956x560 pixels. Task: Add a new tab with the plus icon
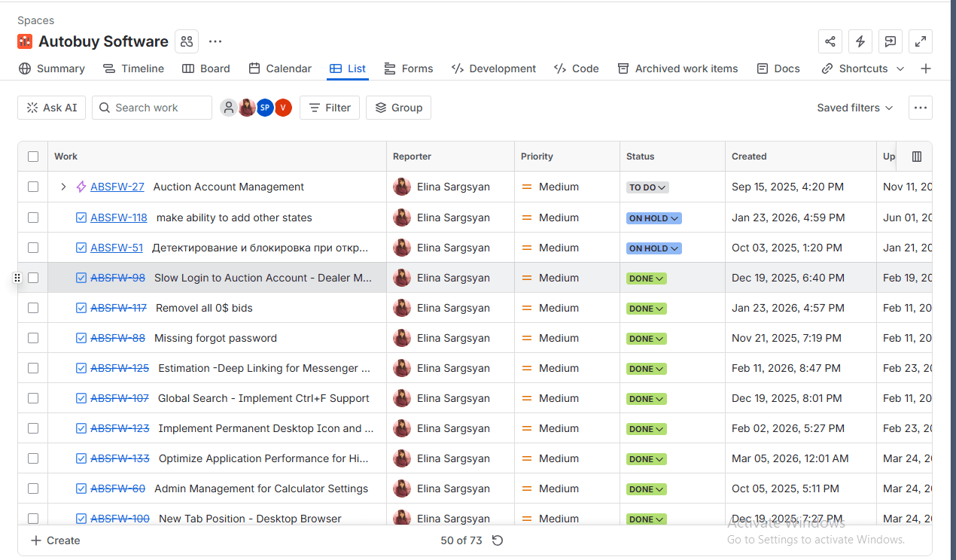[926, 68]
